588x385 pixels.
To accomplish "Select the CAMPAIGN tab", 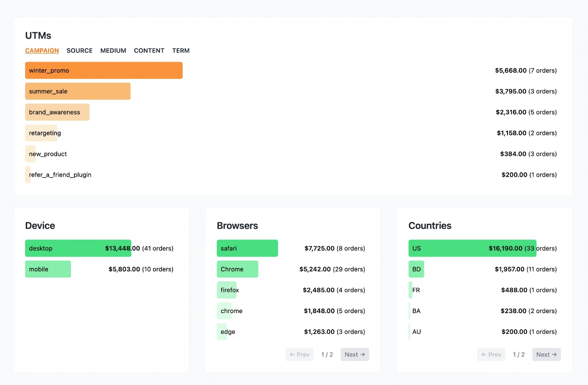I will (42, 50).
